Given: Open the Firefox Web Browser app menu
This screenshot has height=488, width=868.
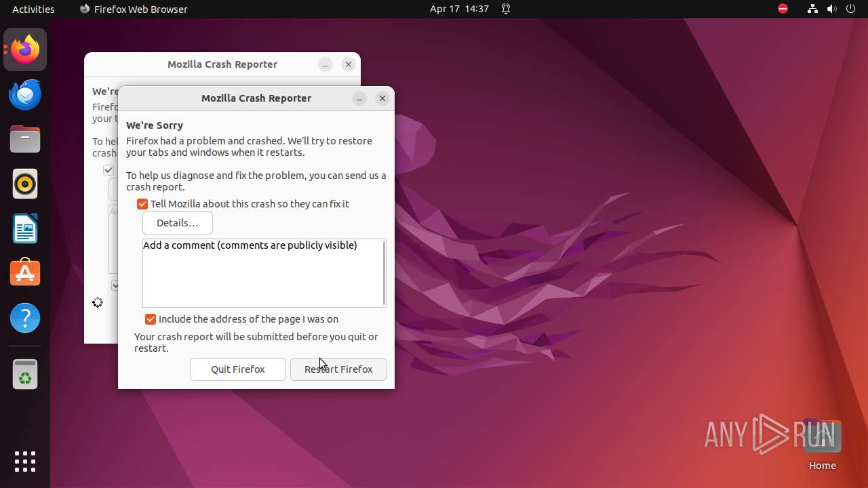Looking at the screenshot, I should 133,9.
